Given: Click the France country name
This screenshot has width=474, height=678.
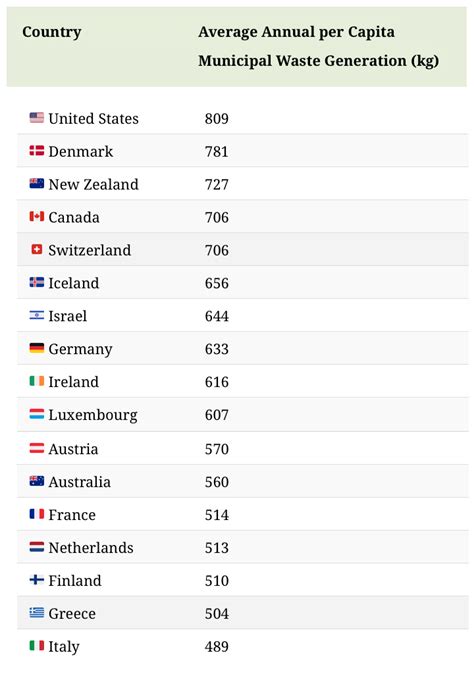Looking at the screenshot, I should tap(72, 515).
